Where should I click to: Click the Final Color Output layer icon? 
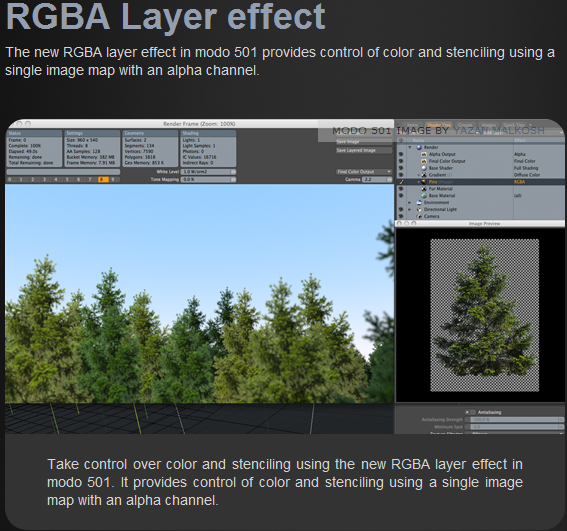coord(424,161)
